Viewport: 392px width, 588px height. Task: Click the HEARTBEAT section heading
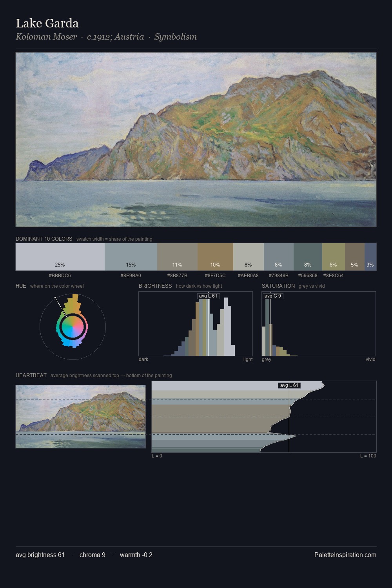tap(31, 375)
